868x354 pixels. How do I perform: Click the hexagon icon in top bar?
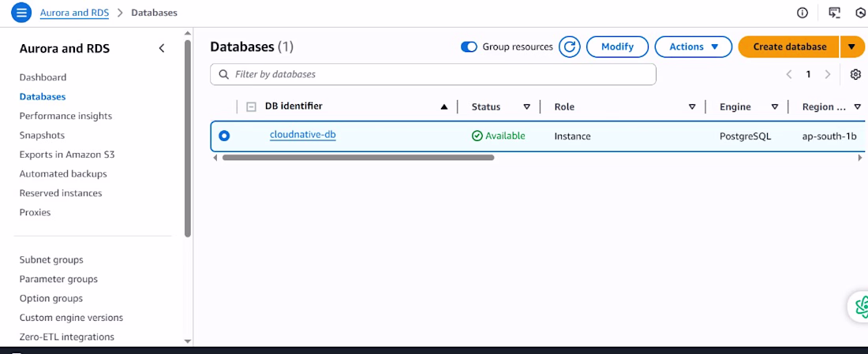point(861,13)
